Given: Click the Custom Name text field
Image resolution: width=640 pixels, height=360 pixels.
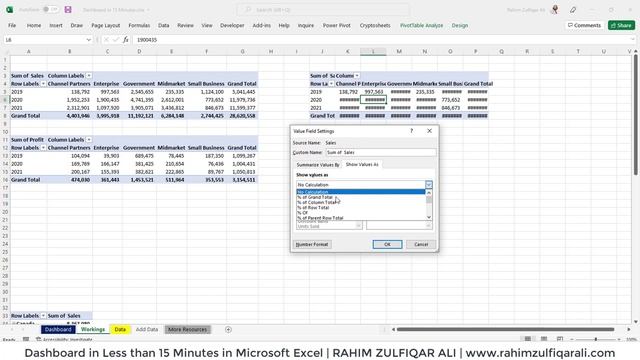Looking at the screenshot, I should 380,152.
